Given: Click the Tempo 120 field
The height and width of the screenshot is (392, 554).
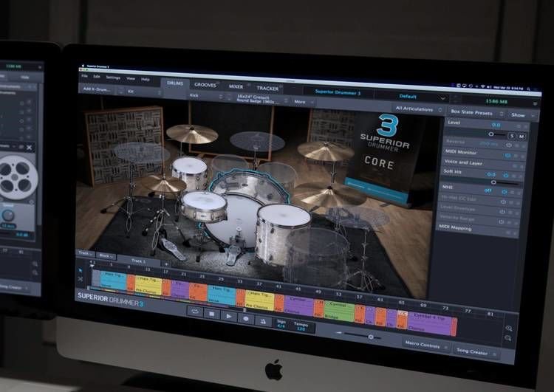Looking at the screenshot, I should pyautogui.click(x=301, y=326).
